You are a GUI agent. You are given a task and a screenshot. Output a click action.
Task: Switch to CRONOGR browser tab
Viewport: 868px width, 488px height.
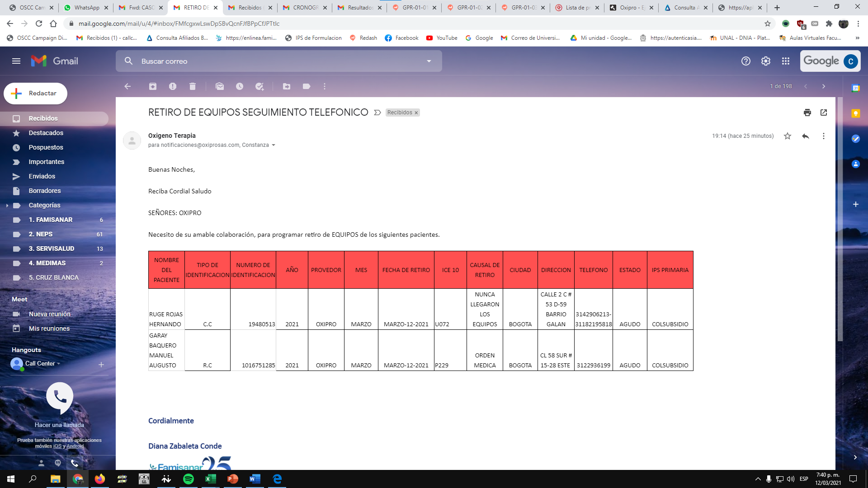[x=305, y=8]
